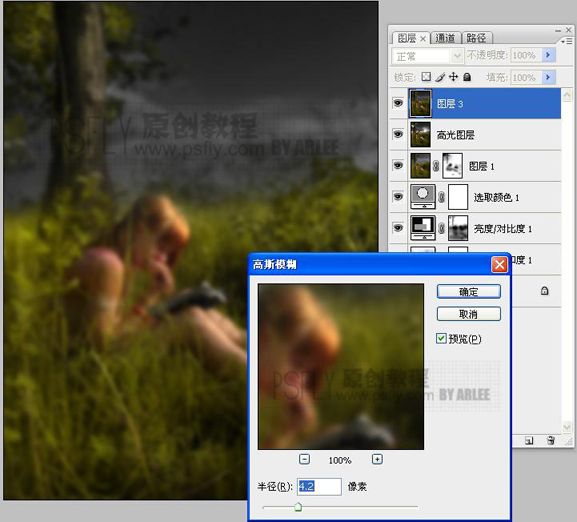
Task: Select the 图层 1 layer mask thumbnail
Action: [x=452, y=166]
